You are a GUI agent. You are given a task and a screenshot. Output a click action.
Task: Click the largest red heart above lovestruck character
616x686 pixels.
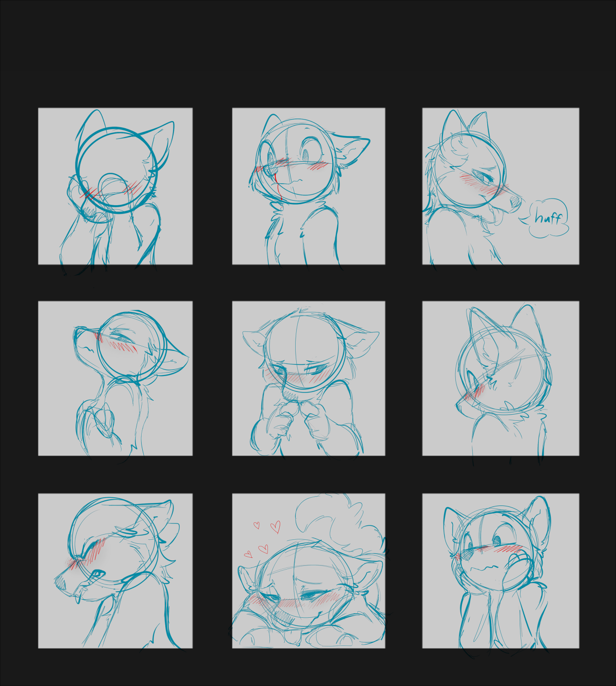[x=276, y=527]
